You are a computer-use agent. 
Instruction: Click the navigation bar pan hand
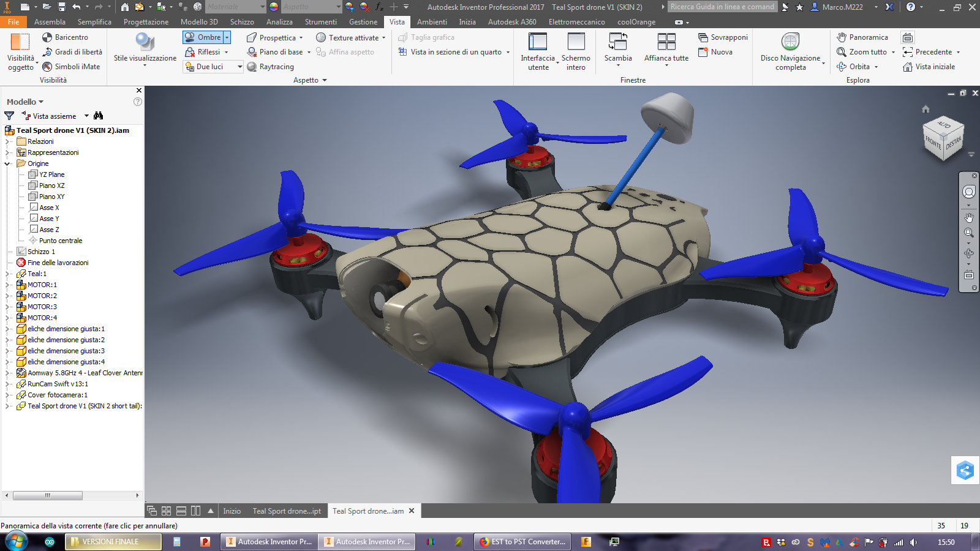tap(969, 217)
